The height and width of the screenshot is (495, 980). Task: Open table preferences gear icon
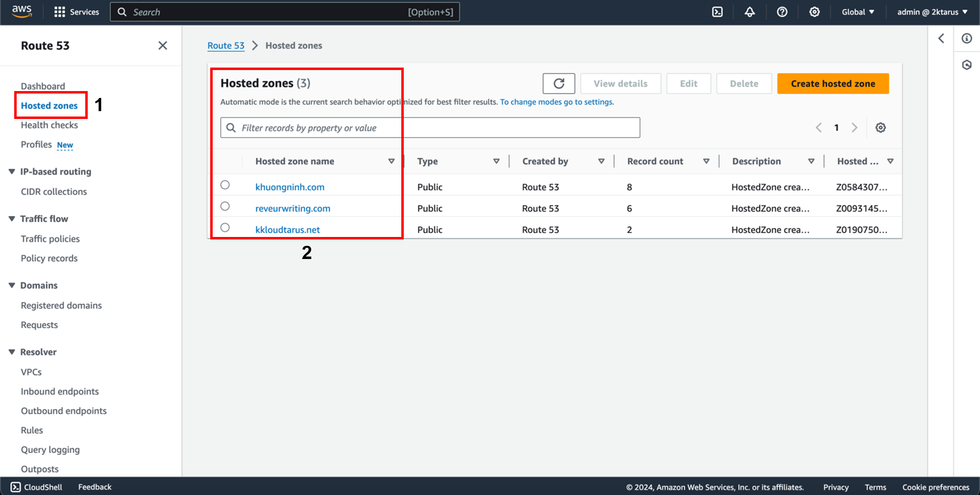[881, 128]
